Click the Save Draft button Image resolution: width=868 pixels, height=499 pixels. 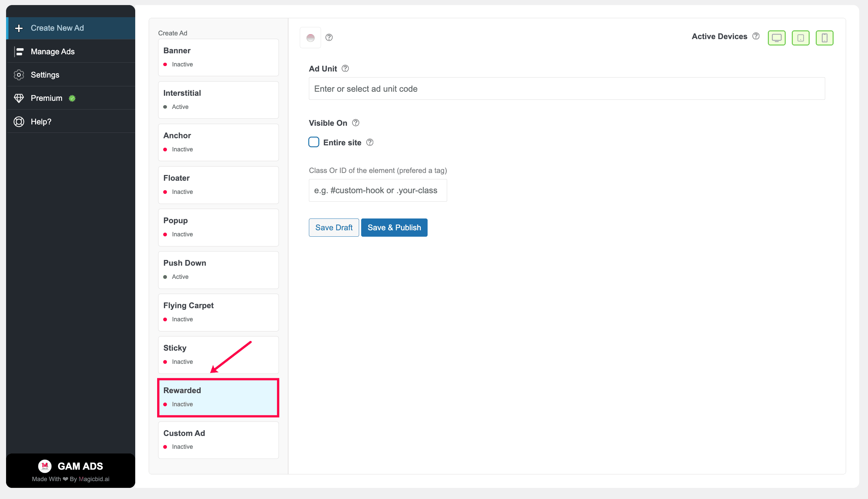[x=334, y=228]
